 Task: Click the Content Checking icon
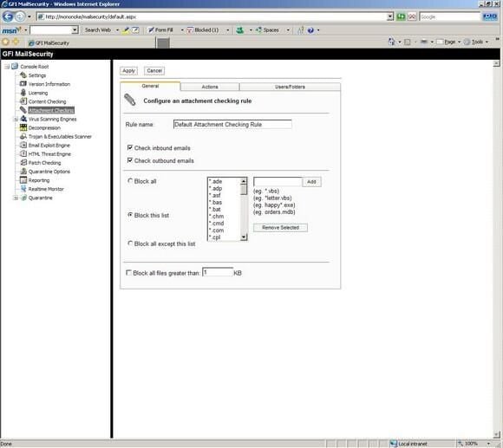(23, 101)
